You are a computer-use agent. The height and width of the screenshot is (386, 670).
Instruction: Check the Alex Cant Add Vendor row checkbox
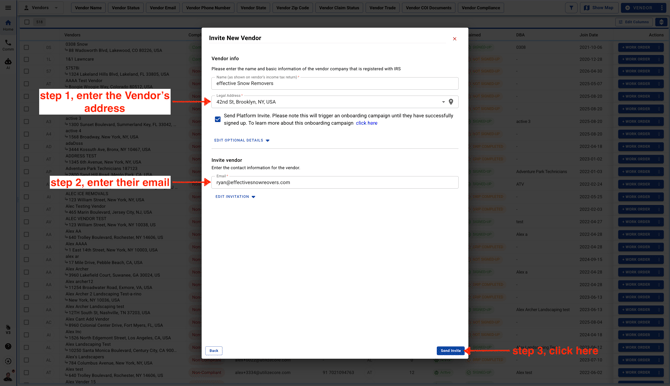(x=26, y=322)
